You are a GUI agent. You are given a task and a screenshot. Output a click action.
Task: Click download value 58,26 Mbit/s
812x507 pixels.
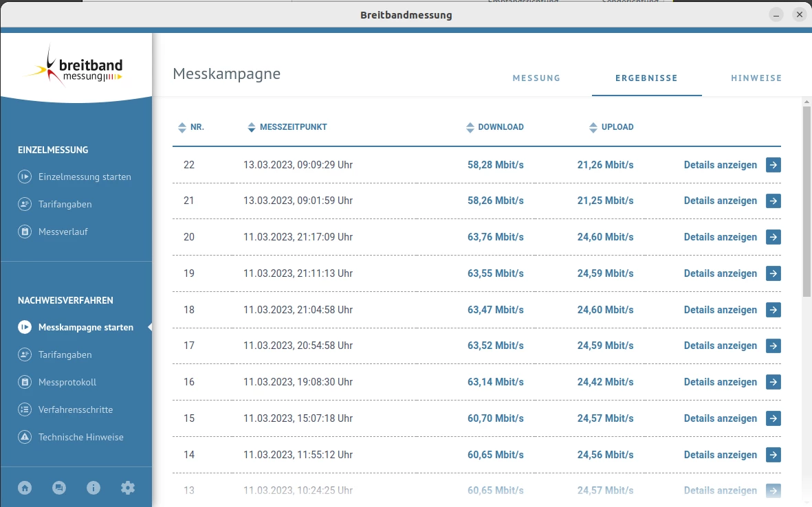coord(495,201)
